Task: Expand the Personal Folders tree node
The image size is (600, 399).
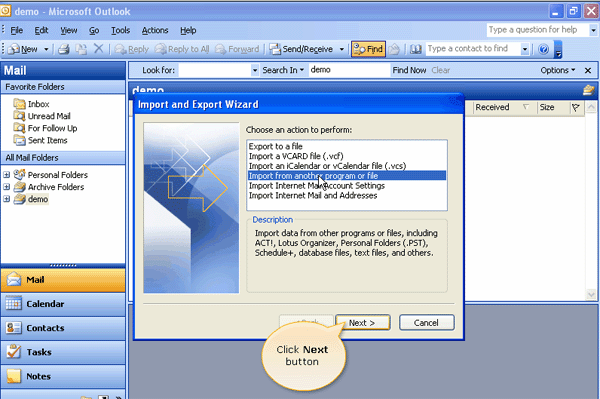Action: pos(7,175)
